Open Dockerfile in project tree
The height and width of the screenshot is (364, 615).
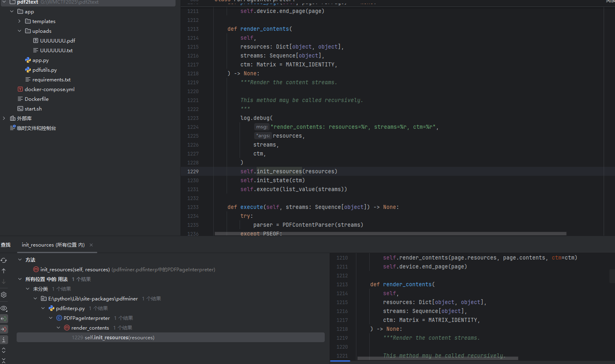[36, 99]
